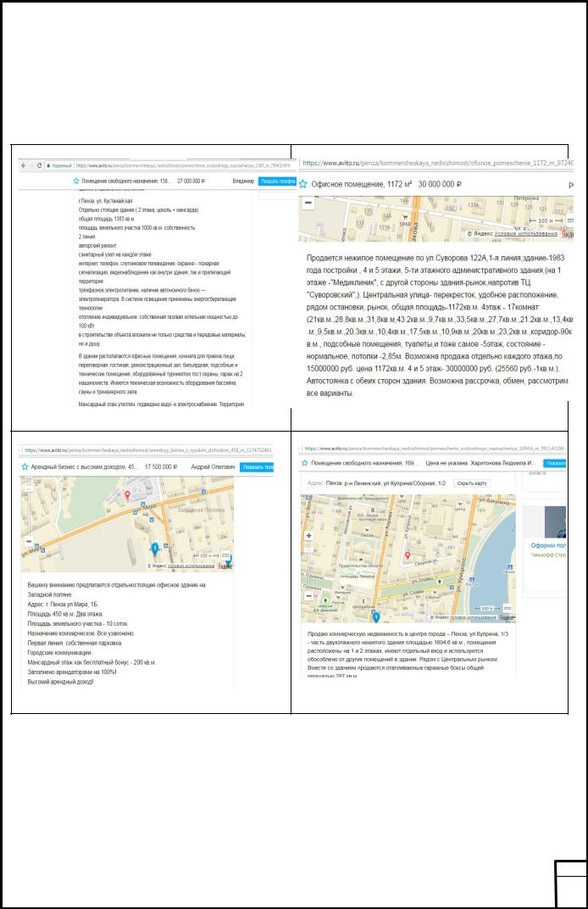
Task: Click the line 'общая площадь 1383 кв.м'
Action: [x=106, y=219]
